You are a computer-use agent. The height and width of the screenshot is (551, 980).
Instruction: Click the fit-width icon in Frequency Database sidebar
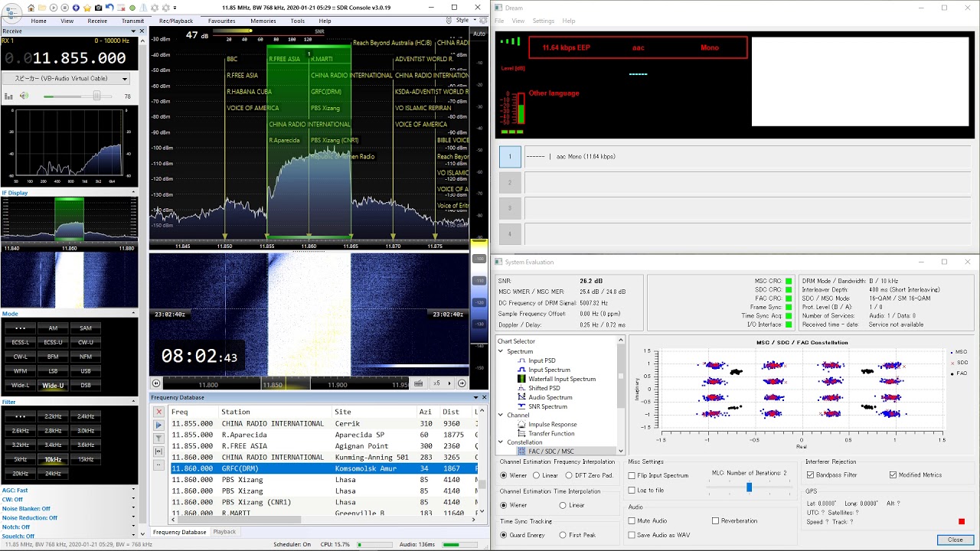tap(158, 452)
